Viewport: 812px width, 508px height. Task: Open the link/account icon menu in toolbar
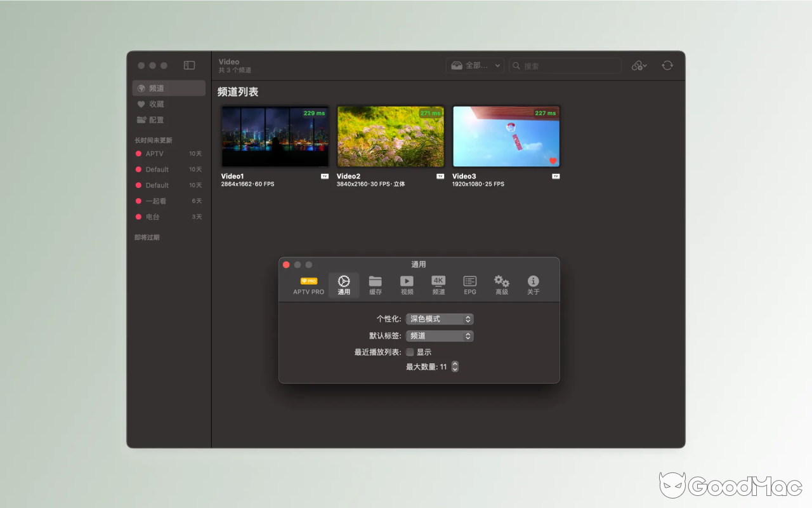(638, 65)
